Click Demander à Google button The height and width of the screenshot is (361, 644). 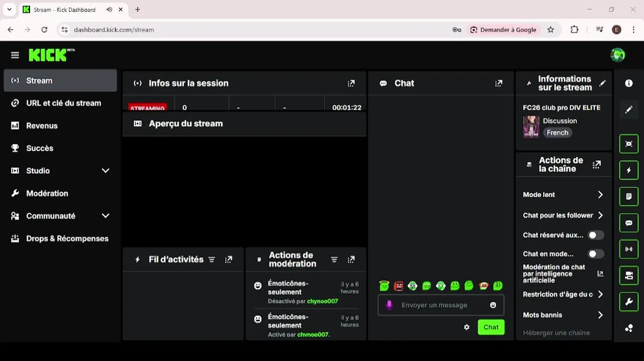tap(504, 30)
